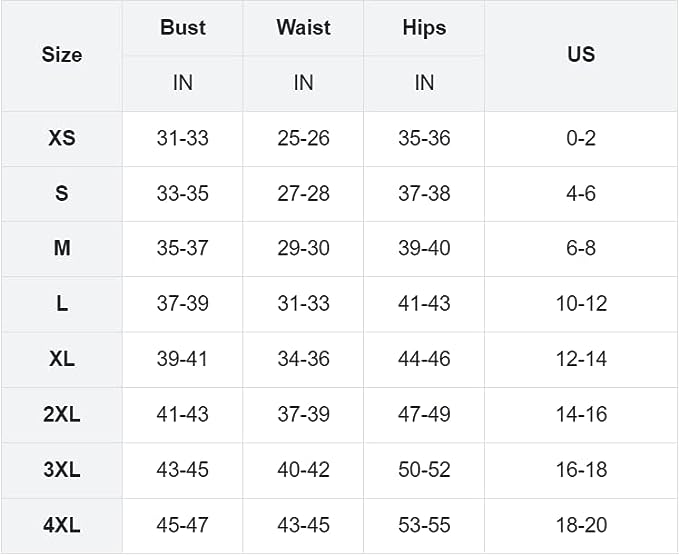Click the Waist column header
Screen dimensions: 679x555
click(303, 27)
